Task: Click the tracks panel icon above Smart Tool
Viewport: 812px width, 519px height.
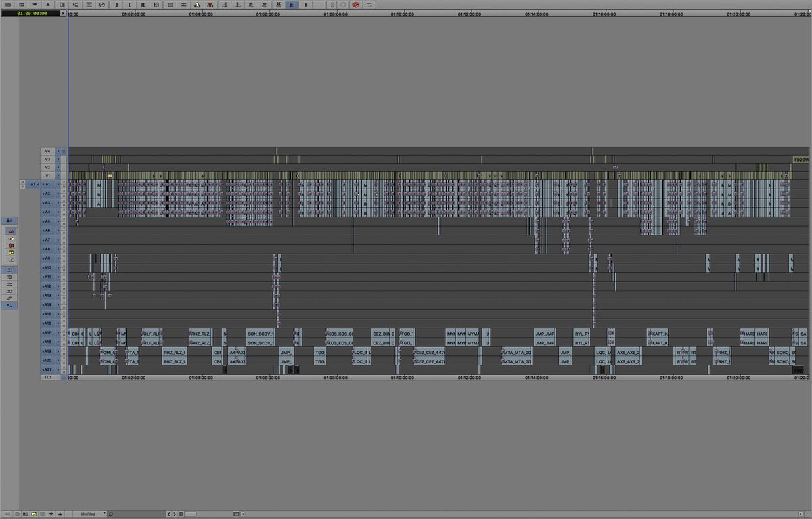Action: 9,220
